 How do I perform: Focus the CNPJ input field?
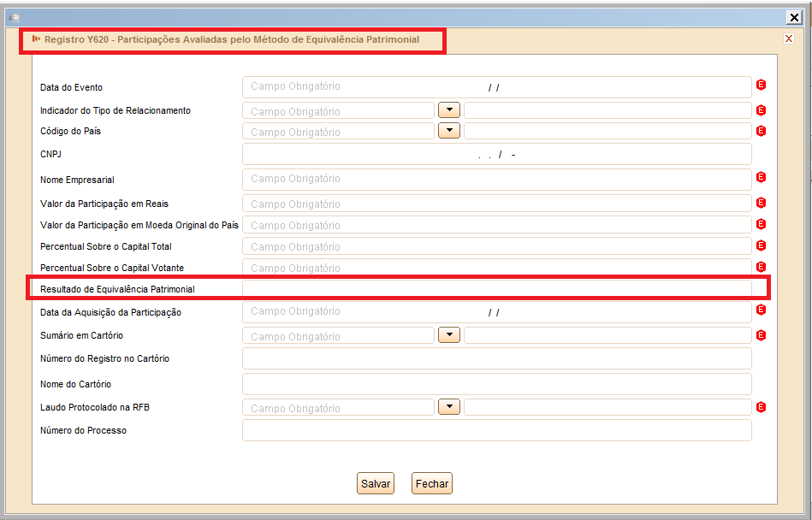click(496, 154)
